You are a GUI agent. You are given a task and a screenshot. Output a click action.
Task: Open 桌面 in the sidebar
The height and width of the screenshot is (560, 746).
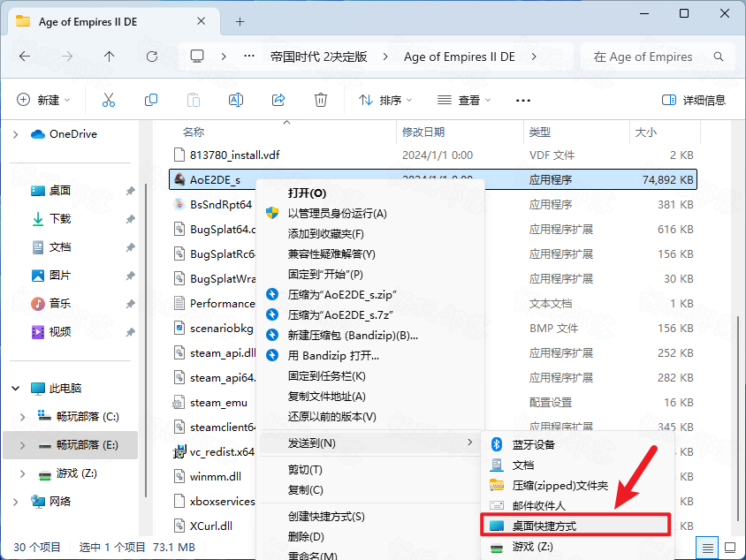pos(60,191)
